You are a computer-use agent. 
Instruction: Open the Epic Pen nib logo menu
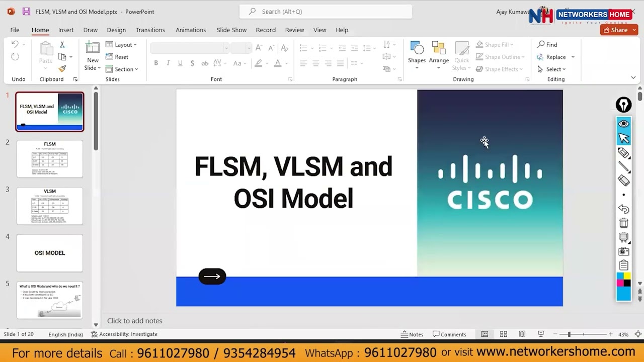[623, 105]
